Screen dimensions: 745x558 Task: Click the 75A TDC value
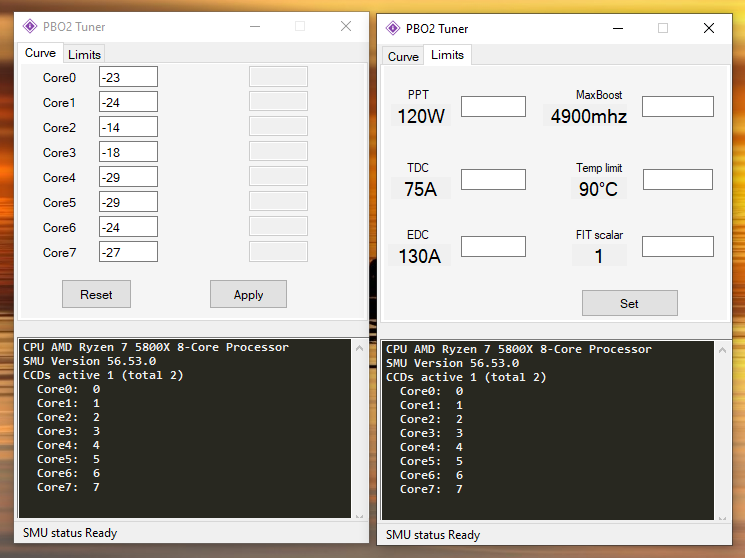(x=420, y=189)
